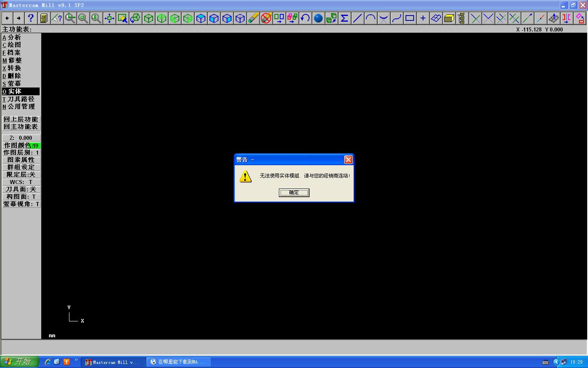Viewport: 588px width, 368px height.
Task: Select the dynamic rotate view icon
Action: tap(136, 18)
